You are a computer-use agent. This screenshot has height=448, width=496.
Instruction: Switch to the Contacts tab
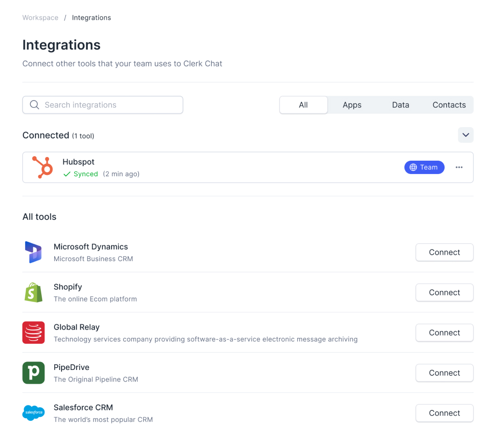pyautogui.click(x=449, y=105)
